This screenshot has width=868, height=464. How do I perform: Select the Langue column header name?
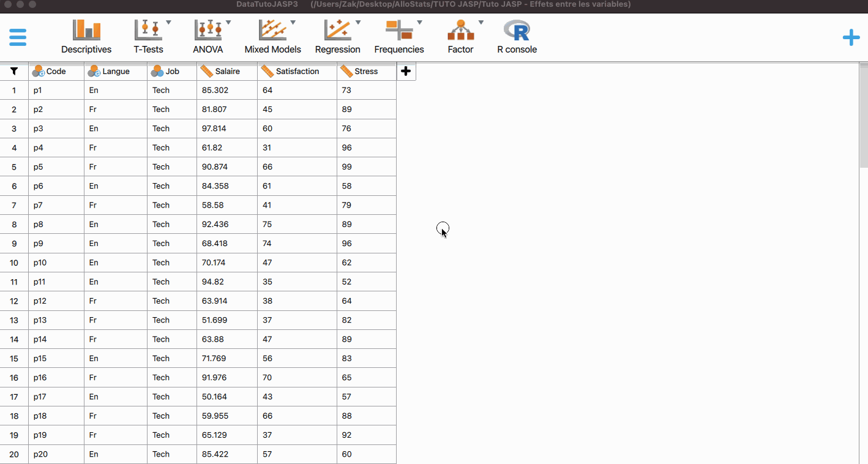(x=116, y=72)
